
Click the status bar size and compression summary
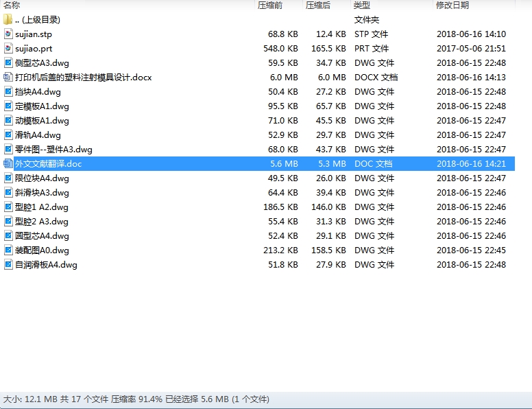tap(136, 399)
